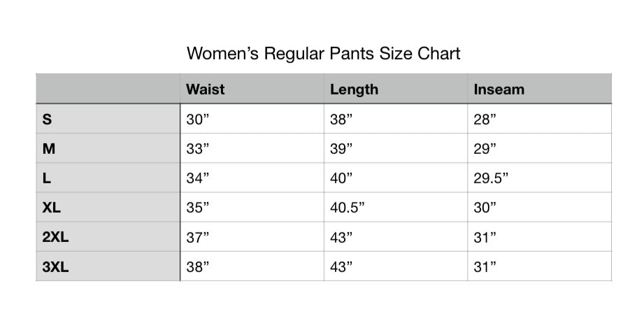Click the S size row label
The width and height of the screenshot is (644, 335).
pyautogui.click(x=47, y=120)
